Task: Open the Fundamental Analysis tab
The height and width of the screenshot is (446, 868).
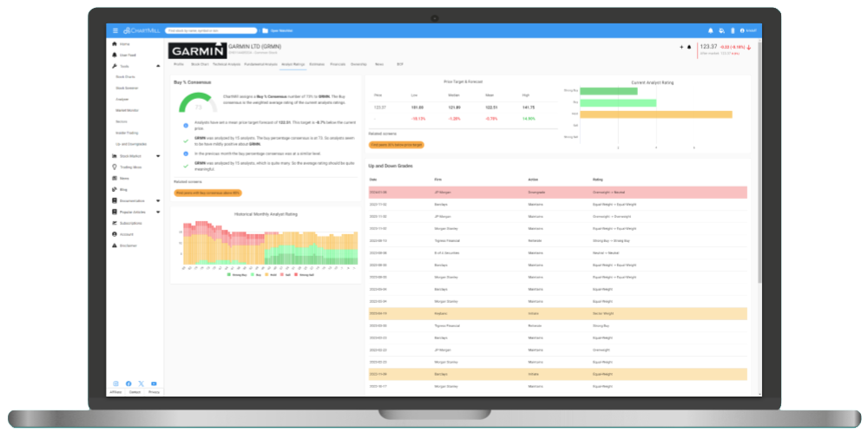Action: tap(260, 64)
